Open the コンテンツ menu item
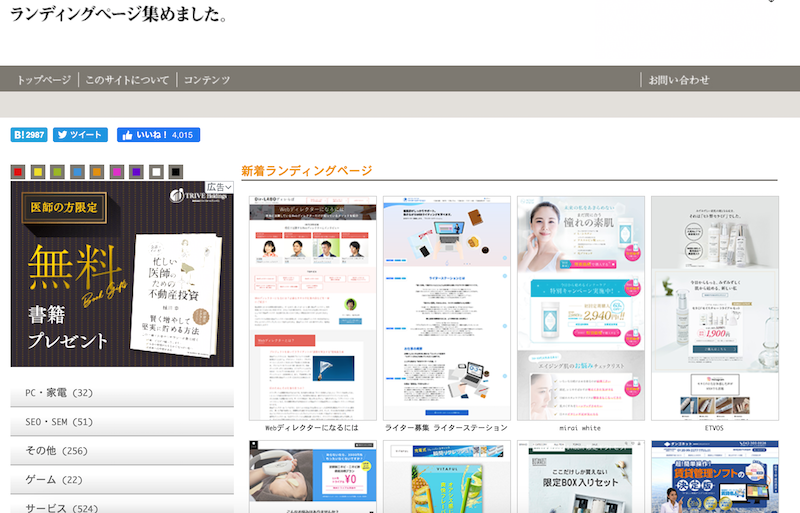 point(207,80)
